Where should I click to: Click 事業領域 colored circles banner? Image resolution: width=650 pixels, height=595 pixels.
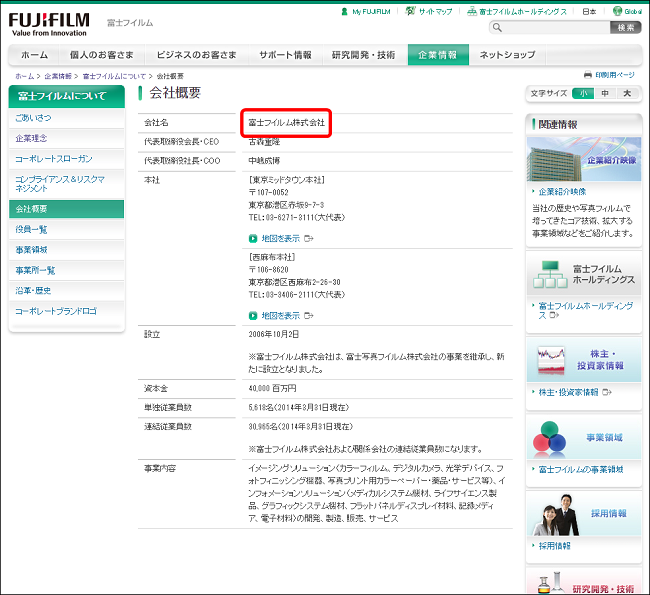click(x=584, y=437)
